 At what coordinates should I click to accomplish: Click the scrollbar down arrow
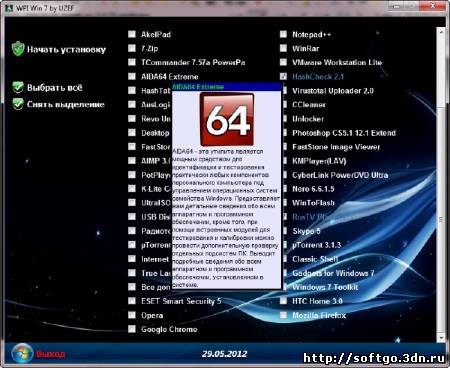441,338
